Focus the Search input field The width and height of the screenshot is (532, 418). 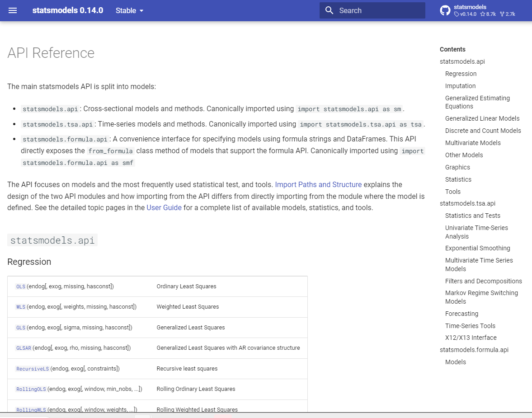pos(372,10)
